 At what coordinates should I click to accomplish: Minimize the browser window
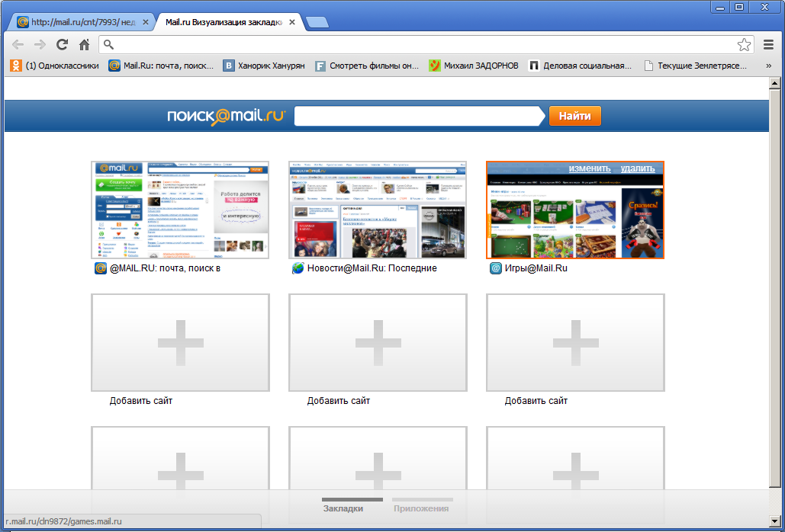click(720, 7)
